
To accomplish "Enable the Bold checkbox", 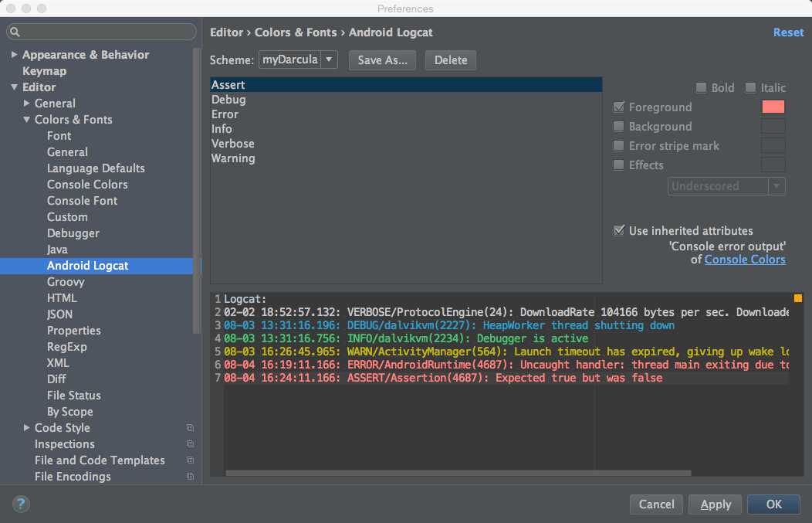I will 702,88.
